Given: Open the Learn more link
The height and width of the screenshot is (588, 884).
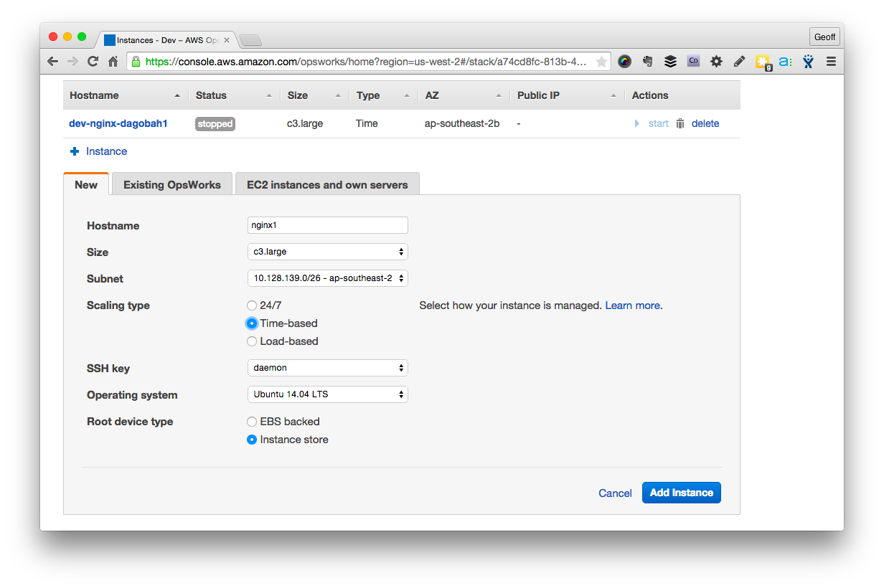Looking at the screenshot, I should [x=632, y=305].
